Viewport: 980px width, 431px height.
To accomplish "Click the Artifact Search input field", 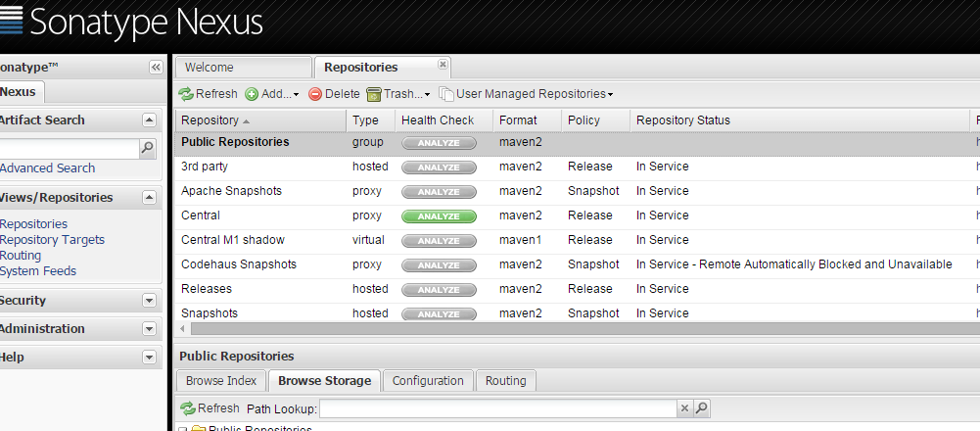I will click(69, 148).
